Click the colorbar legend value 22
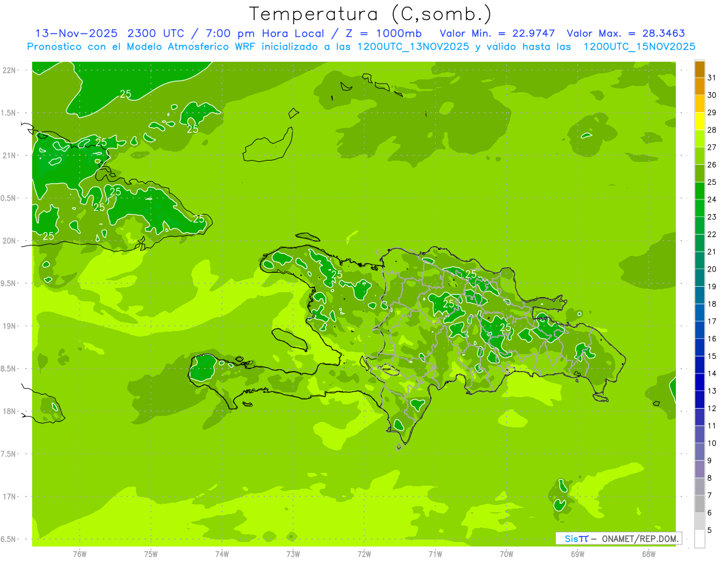This screenshot has height=562, width=728. pos(712,235)
